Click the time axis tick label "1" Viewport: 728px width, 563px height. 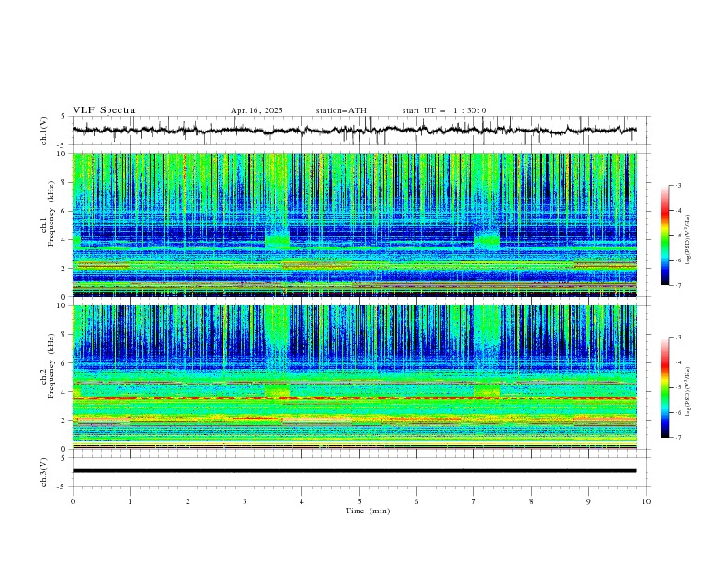click(x=130, y=501)
